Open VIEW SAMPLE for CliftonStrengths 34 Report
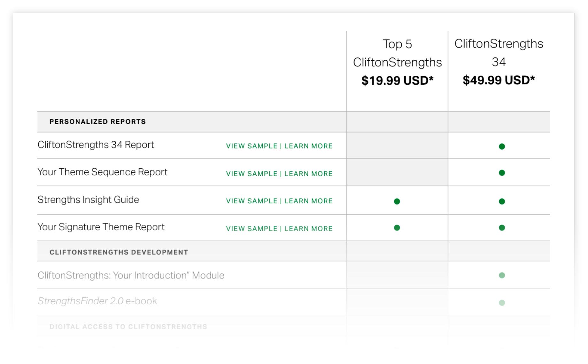 (x=252, y=146)
